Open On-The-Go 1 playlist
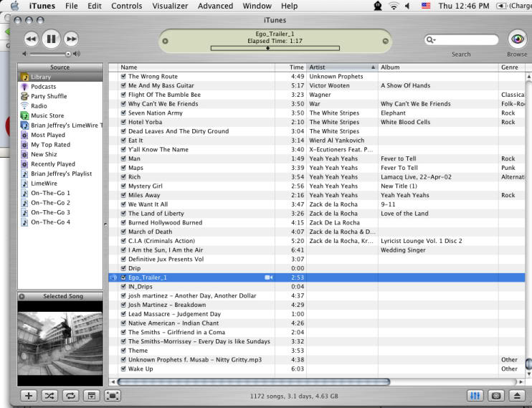This screenshot has width=532, height=408. [x=60, y=193]
